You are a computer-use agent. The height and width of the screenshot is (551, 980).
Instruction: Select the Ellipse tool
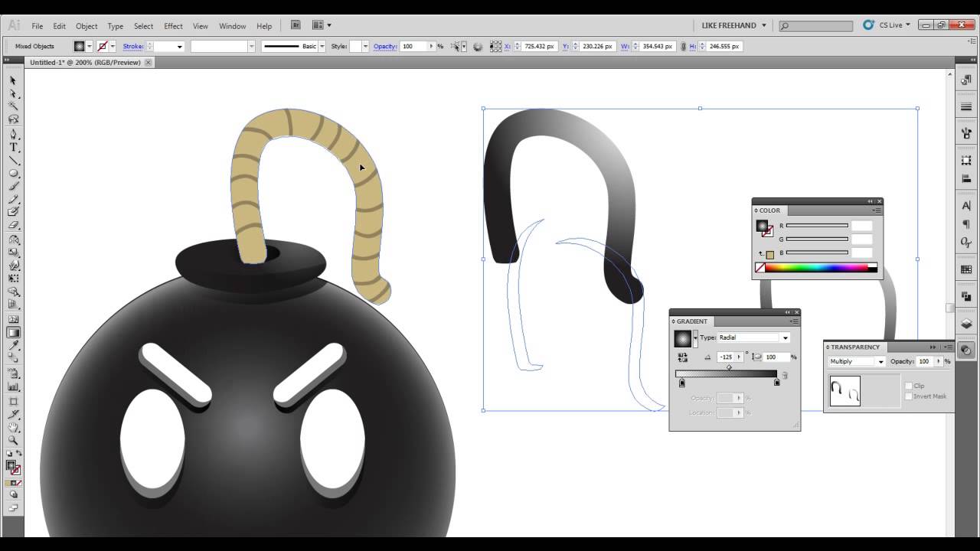(x=13, y=173)
